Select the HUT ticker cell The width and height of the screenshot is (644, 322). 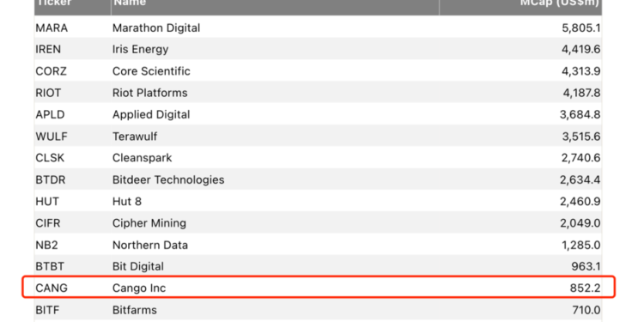point(47,202)
